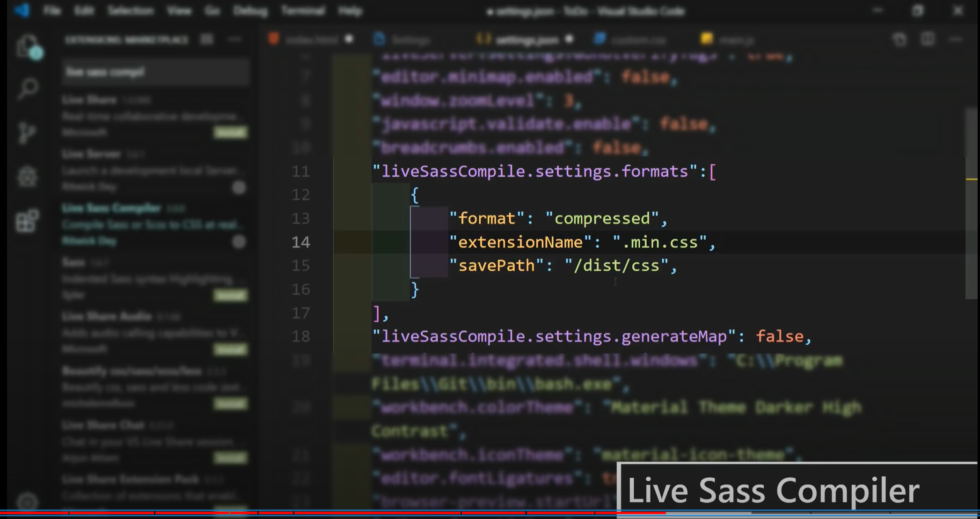Open Live Sass Compiler manage gear dropdown
Image resolution: width=980 pixels, height=519 pixels.
click(239, 242)
